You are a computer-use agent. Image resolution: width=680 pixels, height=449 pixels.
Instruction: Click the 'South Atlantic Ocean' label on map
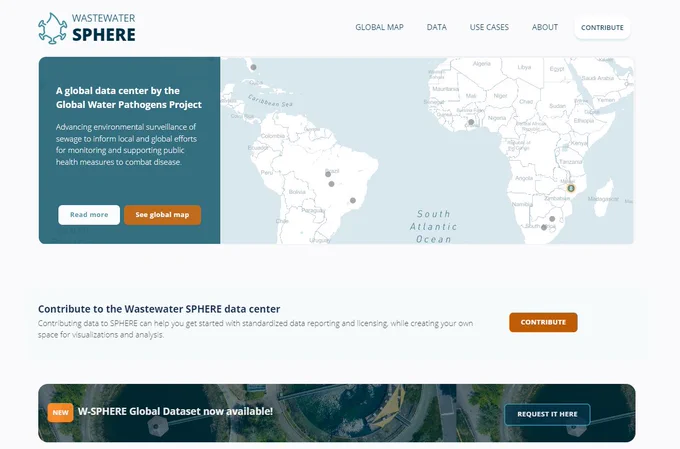tap(433, 226)
